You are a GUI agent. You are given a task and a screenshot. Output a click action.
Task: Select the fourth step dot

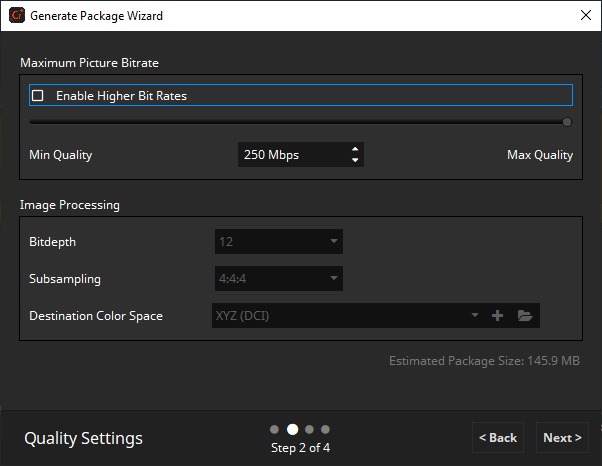coord(325,429)
